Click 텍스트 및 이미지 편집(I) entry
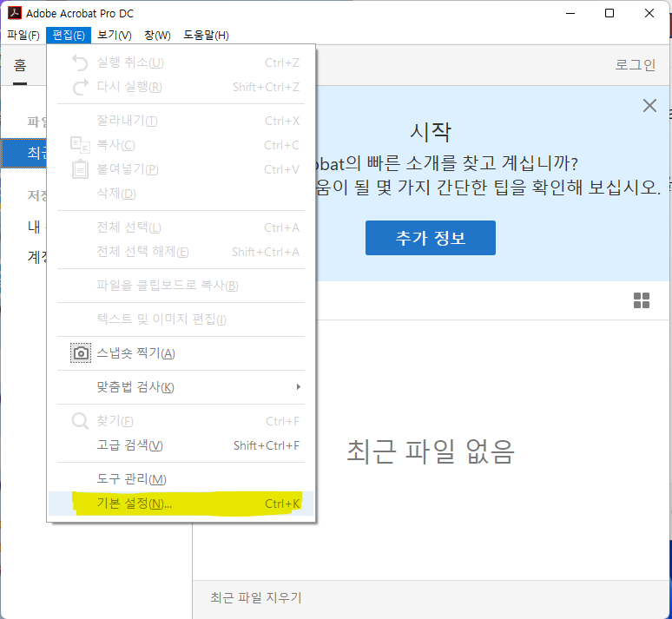 181,319
